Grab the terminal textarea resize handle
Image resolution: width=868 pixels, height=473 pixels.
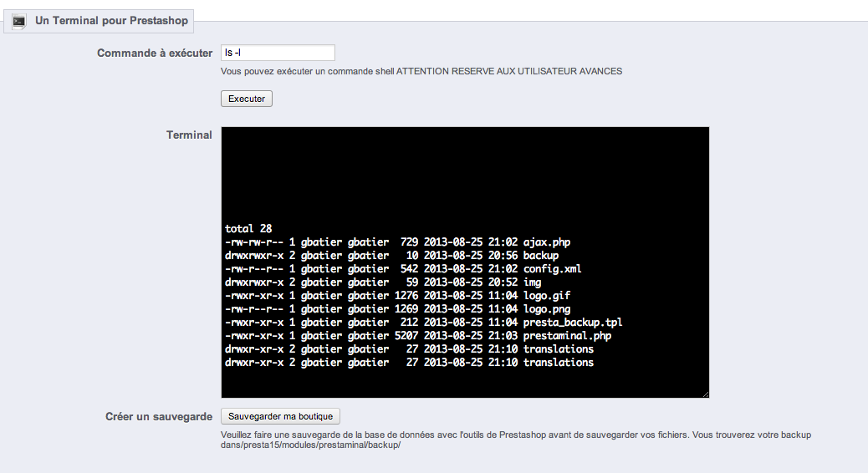pos(705,394)
